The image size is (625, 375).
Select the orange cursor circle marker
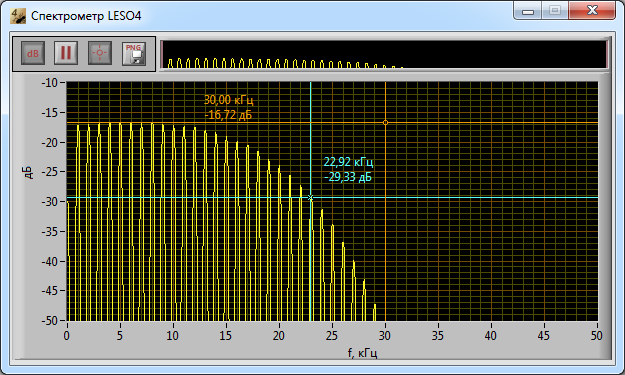tap(385, 123)
